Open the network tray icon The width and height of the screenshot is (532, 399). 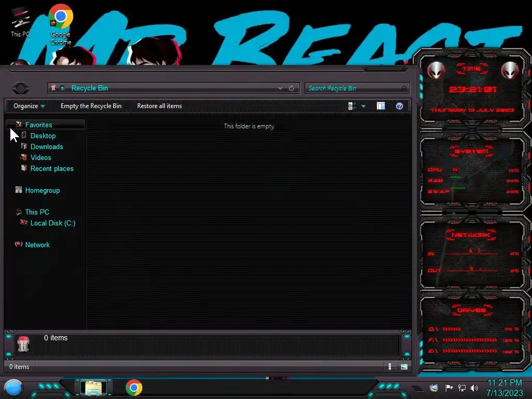[x=462, y=388]
